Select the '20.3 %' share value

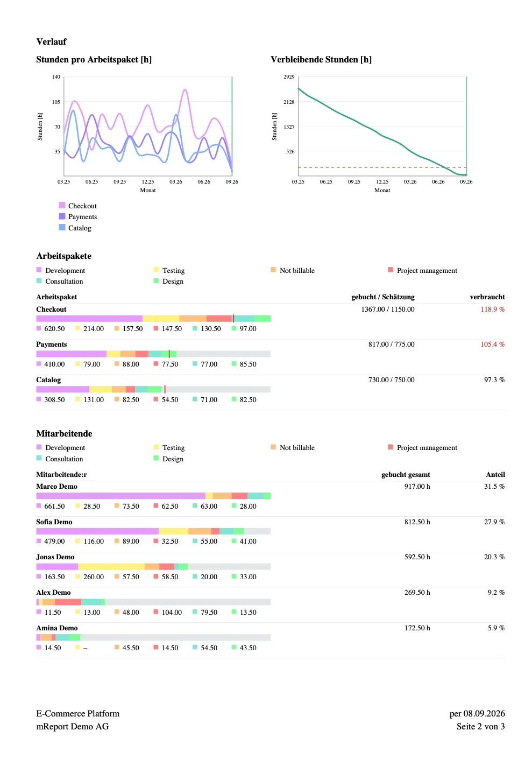(494, 557)
